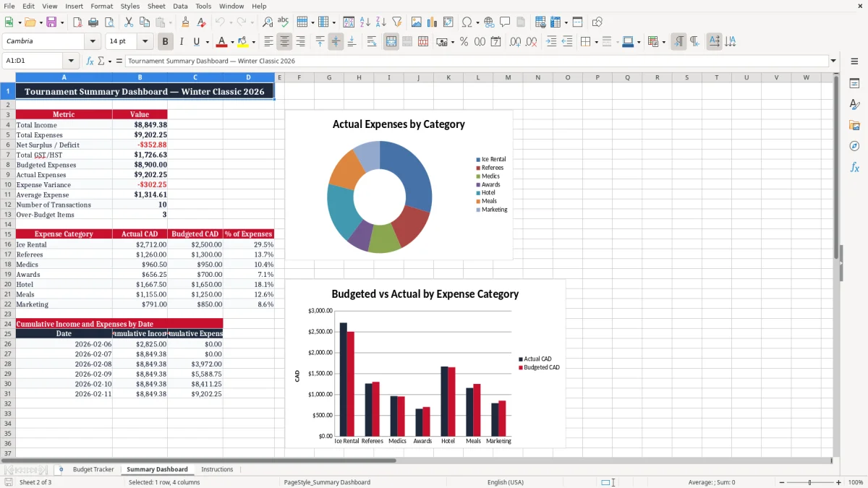Toggle Italic formatting
Viewport: 868px width, 488px height.
(x=182, y=42)
